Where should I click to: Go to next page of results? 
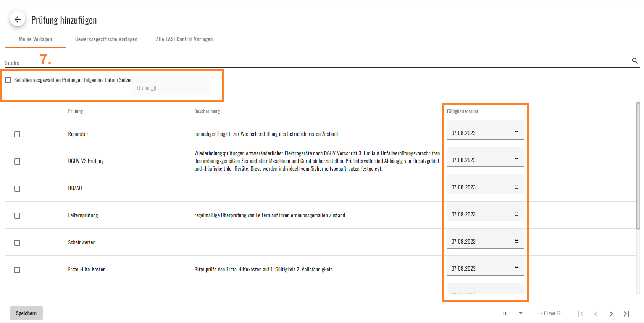click(611, 314)
